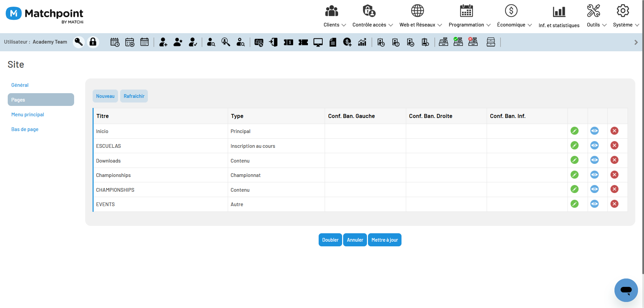This screenshot has height=308, width=644.
Task: Delete the EVENTS page with red cross
Action: [x=614, y=204]
